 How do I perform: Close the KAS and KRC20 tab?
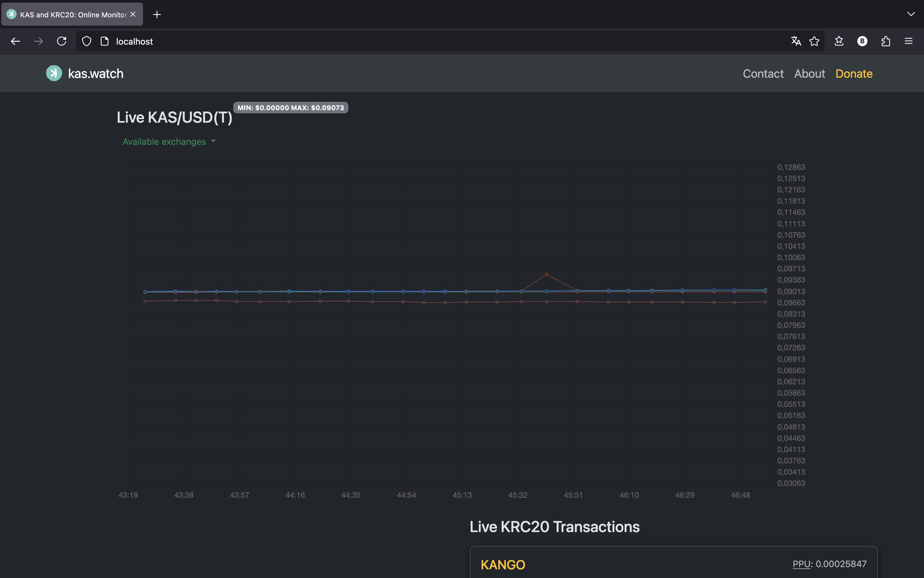(133, 14)
